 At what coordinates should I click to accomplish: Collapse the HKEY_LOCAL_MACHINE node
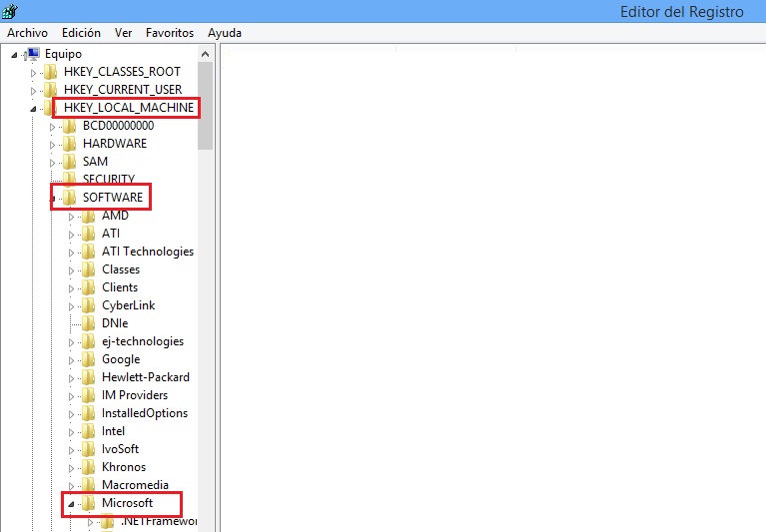pos(33,109)
